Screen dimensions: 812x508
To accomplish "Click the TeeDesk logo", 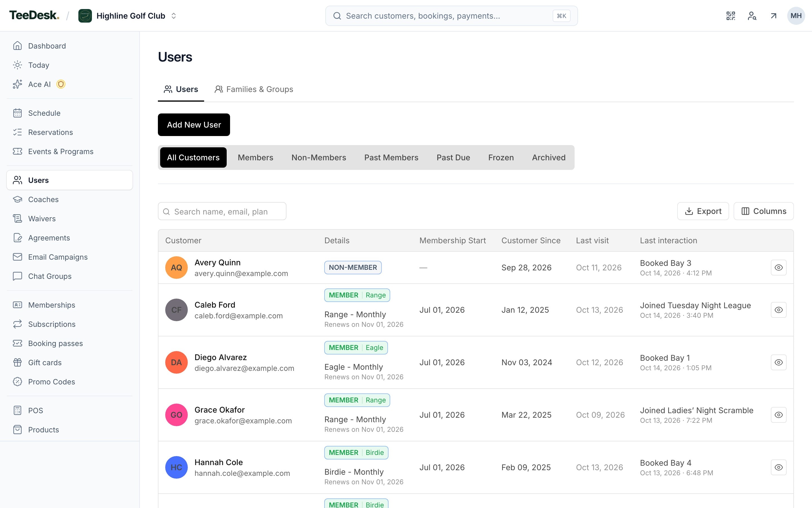I will coord(34,16).
